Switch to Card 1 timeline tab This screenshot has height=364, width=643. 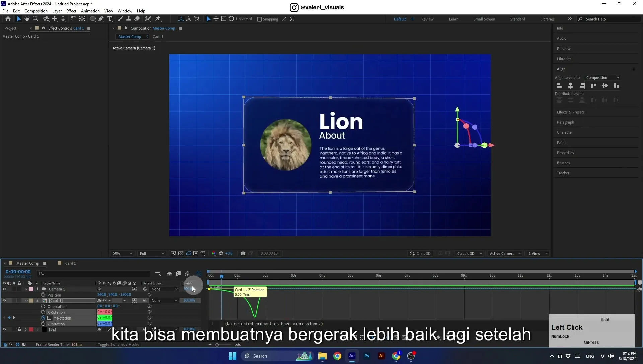(x=70, y=263)
